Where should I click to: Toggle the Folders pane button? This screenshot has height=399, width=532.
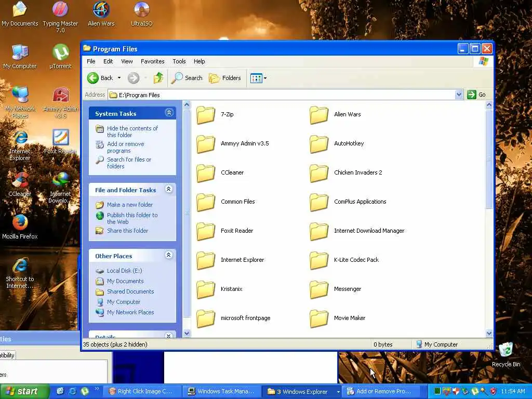225,78
